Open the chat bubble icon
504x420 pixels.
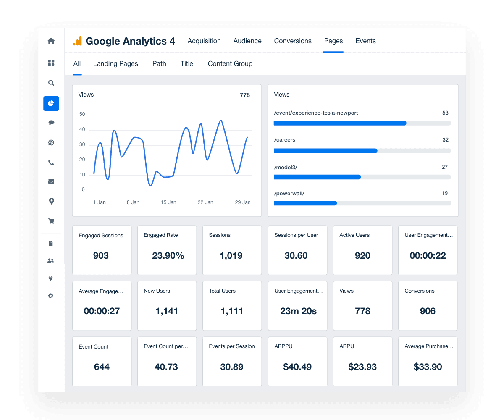[51, 122]
